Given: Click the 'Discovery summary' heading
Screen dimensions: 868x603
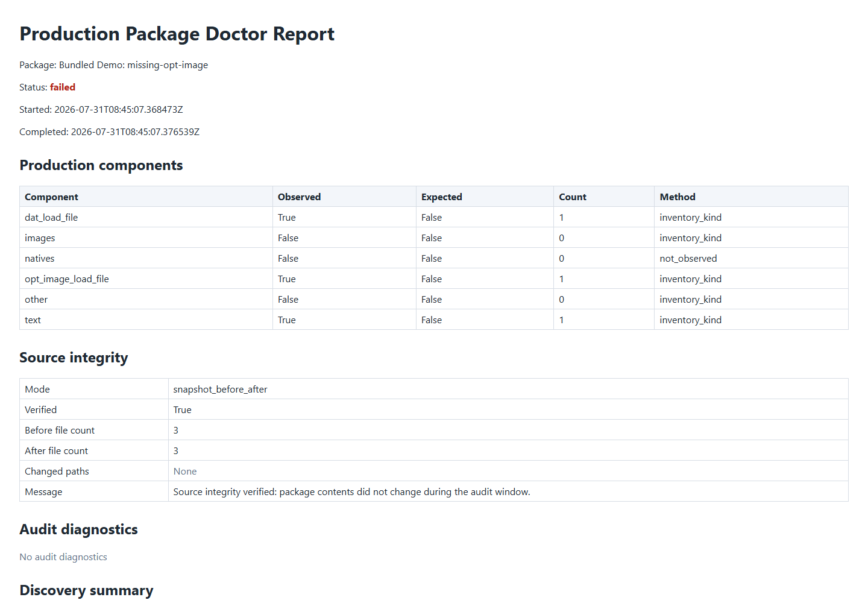Looking at the screenshot, I should pyautogui.click(x=86, y=590).
